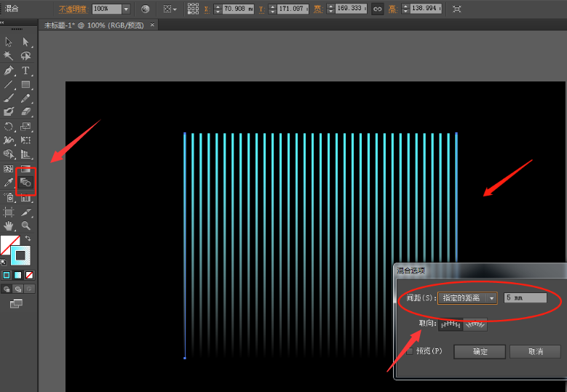Image resolution: width=567 pixels, height=392 pixels.
Task: Change the screen mode
Action: tap(16, 303)
